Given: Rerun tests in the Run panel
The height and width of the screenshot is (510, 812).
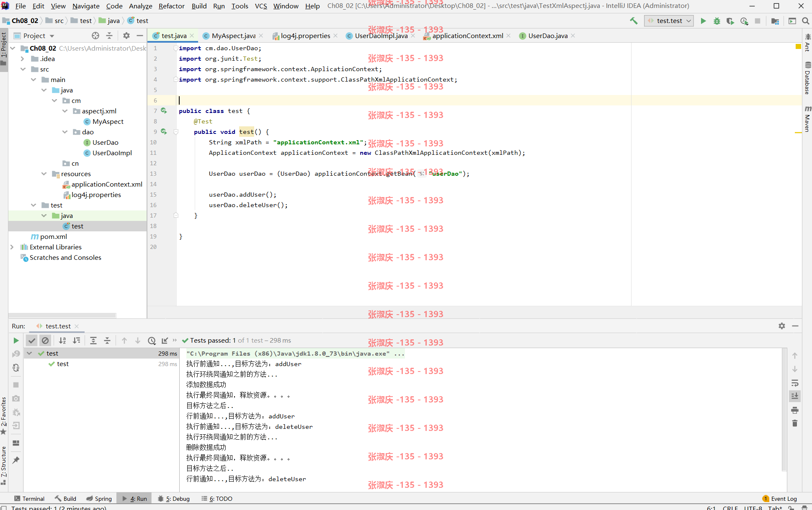Looking at the screenshot, I should (16, 341).
